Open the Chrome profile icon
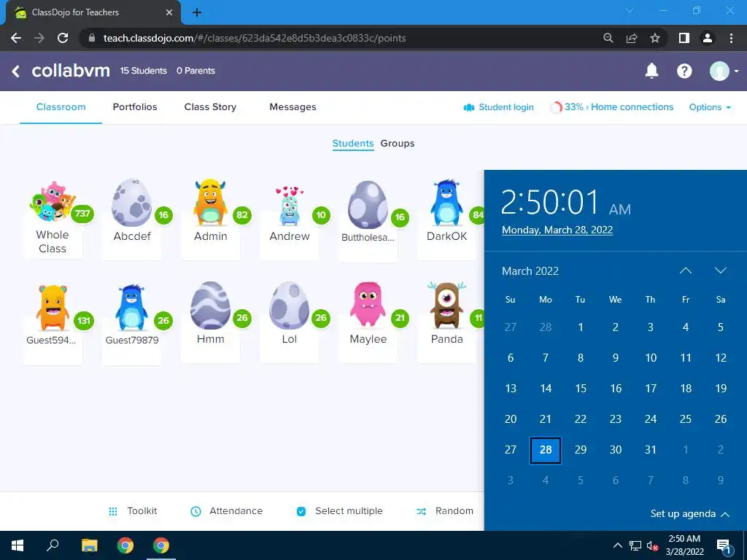 708,38
